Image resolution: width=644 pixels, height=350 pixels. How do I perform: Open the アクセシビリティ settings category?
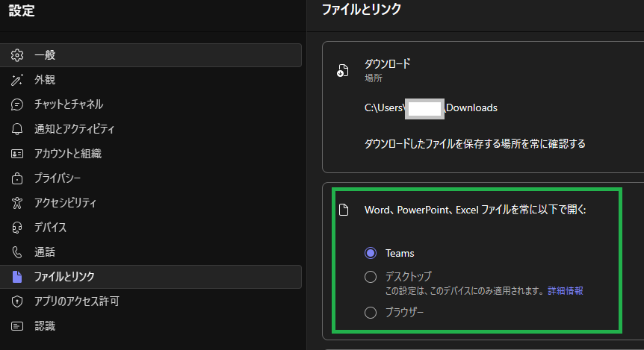pyautogui.click(x=151, y=203)
